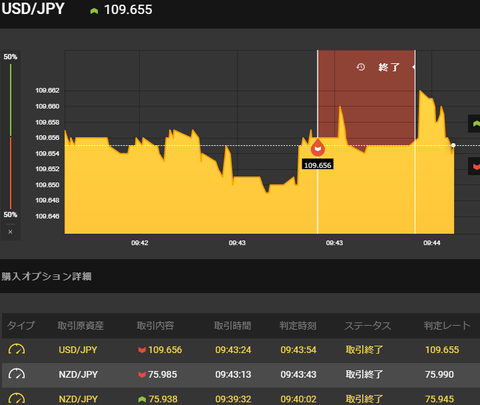Click the 判定時刻 column header
The height and width of the screenshot is (405, 480).
(x=298, y=325)
